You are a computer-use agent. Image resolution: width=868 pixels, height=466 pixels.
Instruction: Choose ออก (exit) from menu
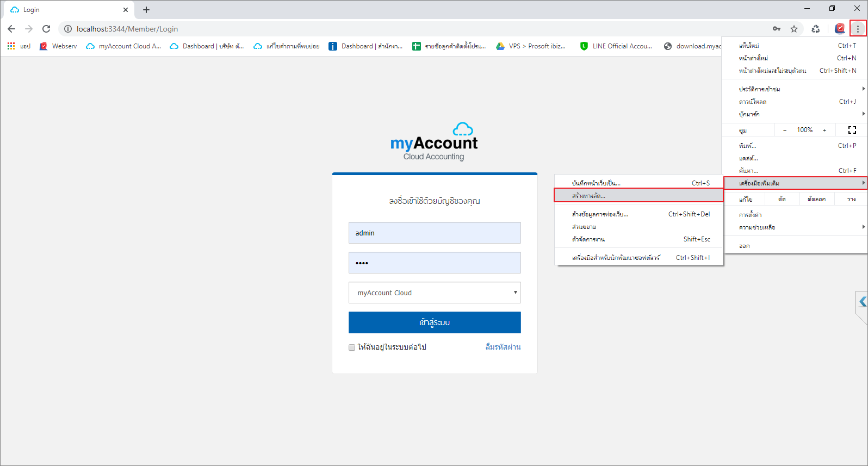795,246
